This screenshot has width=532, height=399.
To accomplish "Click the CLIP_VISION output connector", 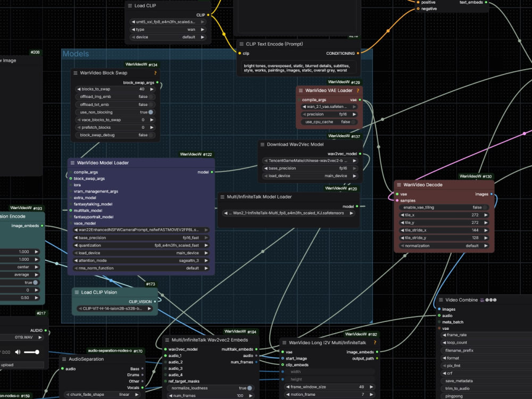I will (155, 302).
